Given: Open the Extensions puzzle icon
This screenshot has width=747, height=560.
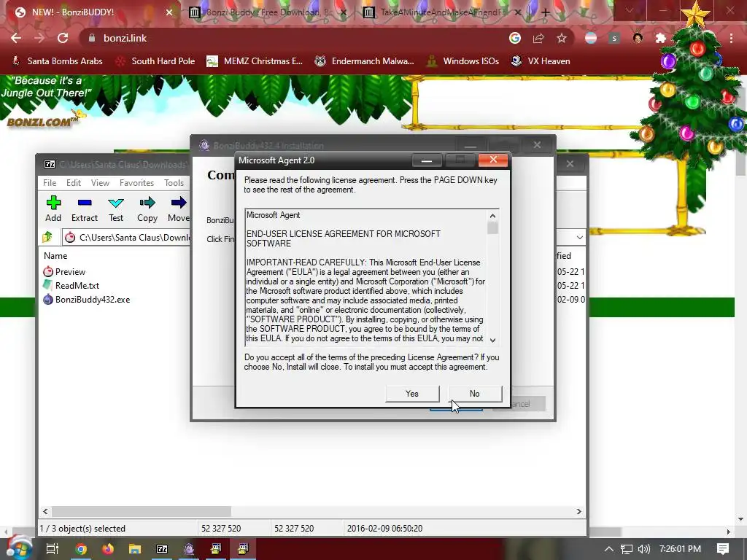Looking at the screenshot, I should 661,38.
